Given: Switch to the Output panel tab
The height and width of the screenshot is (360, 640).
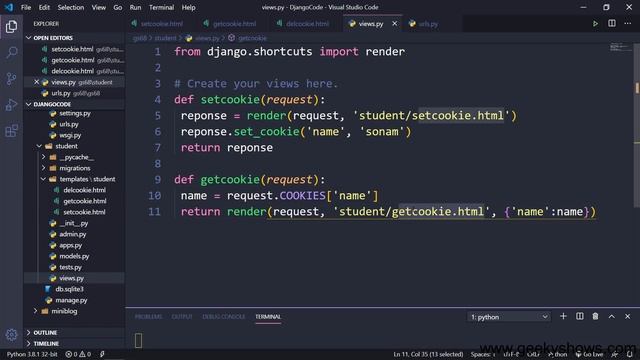Looking at the screenshot, I should (x=182, y=317).
